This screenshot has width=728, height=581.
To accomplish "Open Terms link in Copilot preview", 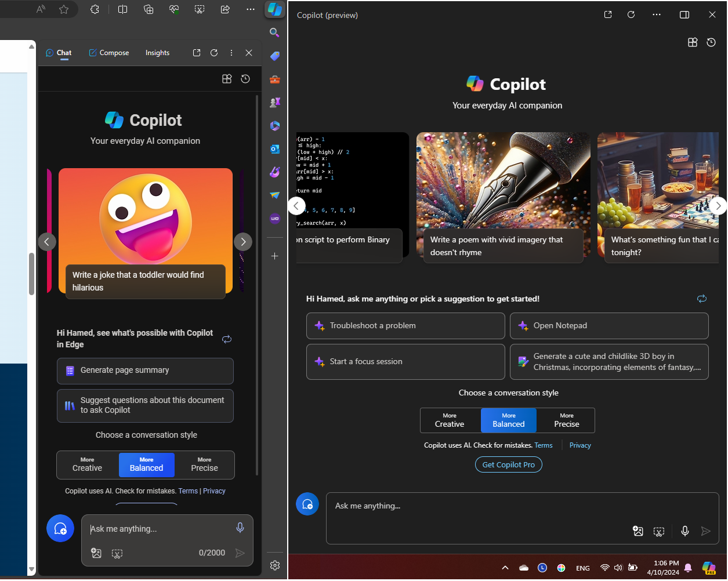I will (x=544, y=445).
